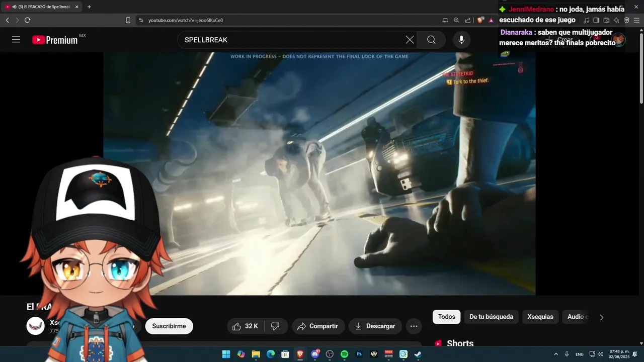
Task: Open Copilot from taskbar
Action: [x=241, y=354]
